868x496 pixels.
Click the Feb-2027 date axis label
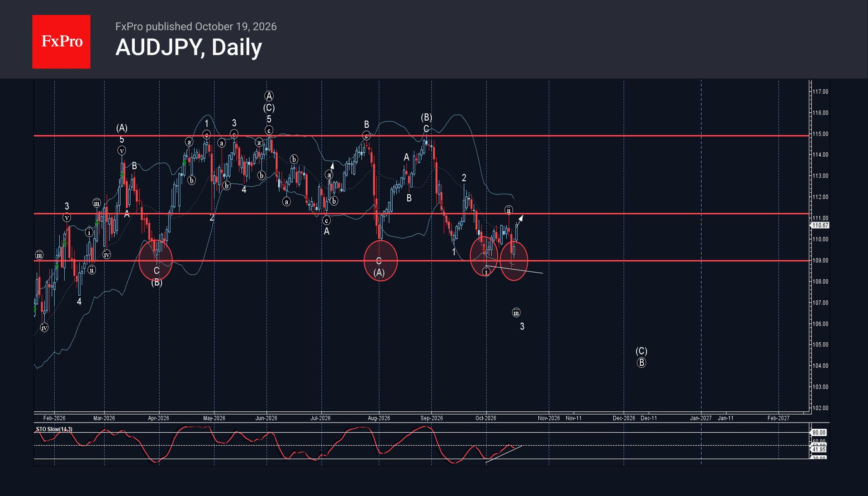[x=778, y=418]
